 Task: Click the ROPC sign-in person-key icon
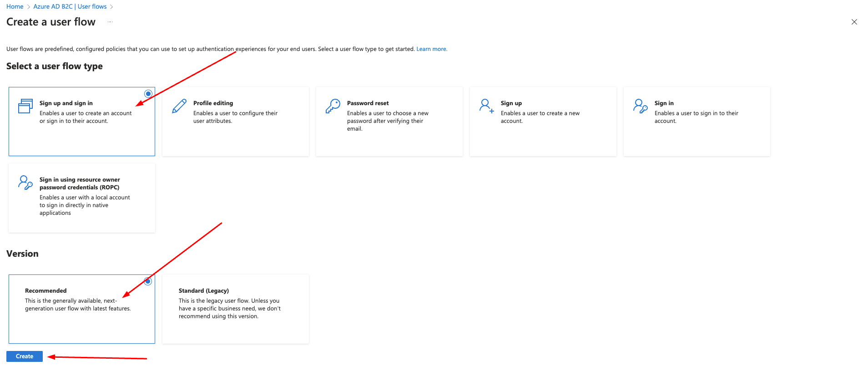point(25,183)
